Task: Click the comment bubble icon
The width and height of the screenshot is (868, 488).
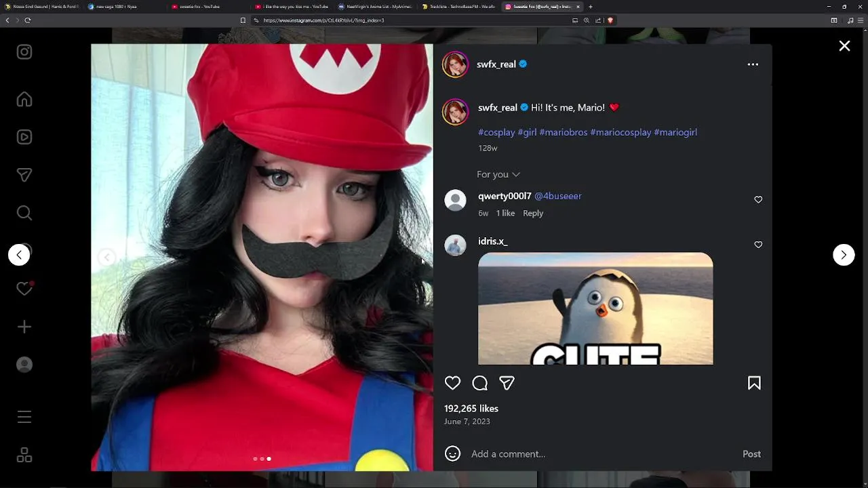Action: click(479, 383)
